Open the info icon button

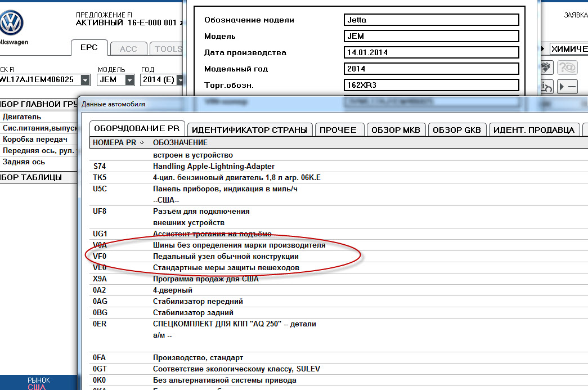point(547,87)
